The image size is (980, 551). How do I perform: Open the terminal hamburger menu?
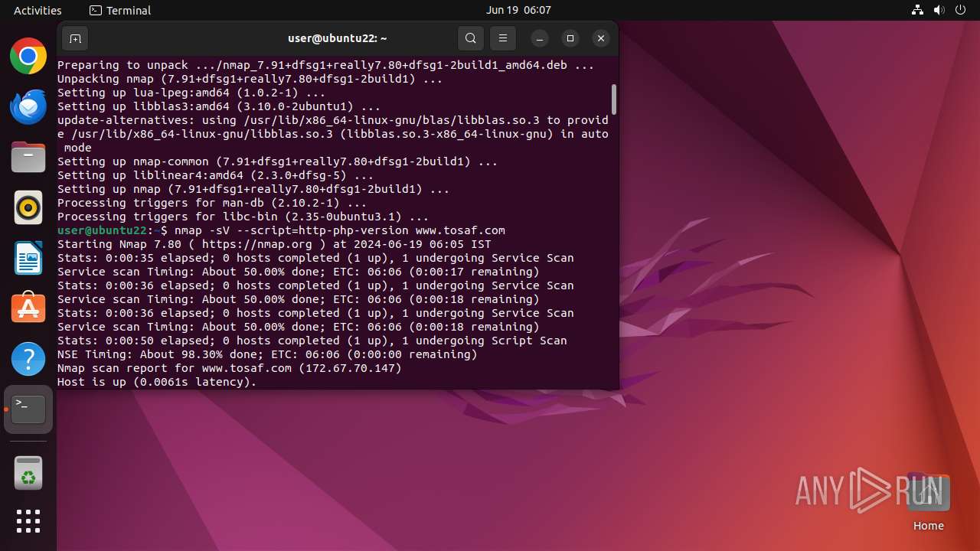click(502, 38)
